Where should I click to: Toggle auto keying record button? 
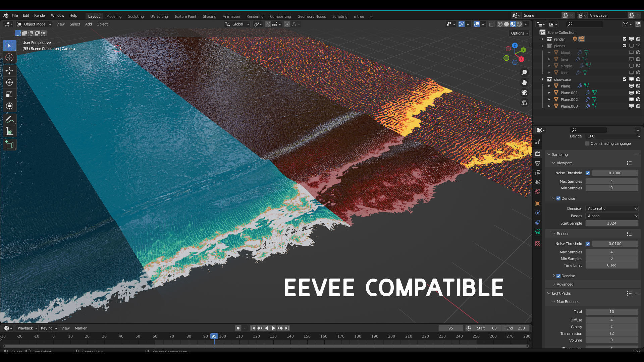point(238,328)
